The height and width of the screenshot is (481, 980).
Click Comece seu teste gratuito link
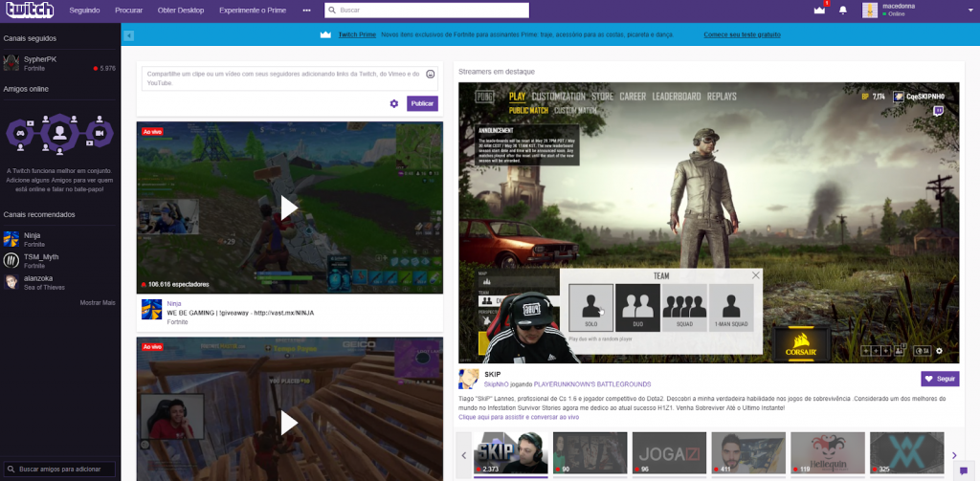[x=742, y=35]
